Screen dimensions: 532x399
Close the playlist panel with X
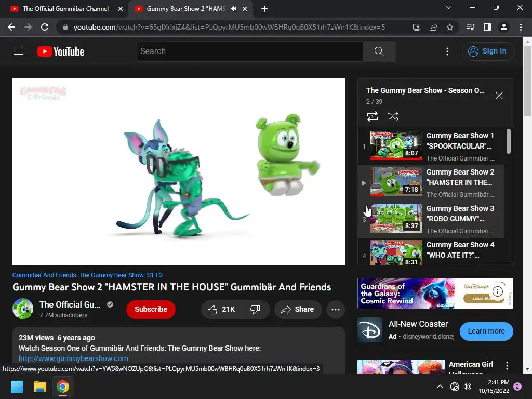(499, 96)
